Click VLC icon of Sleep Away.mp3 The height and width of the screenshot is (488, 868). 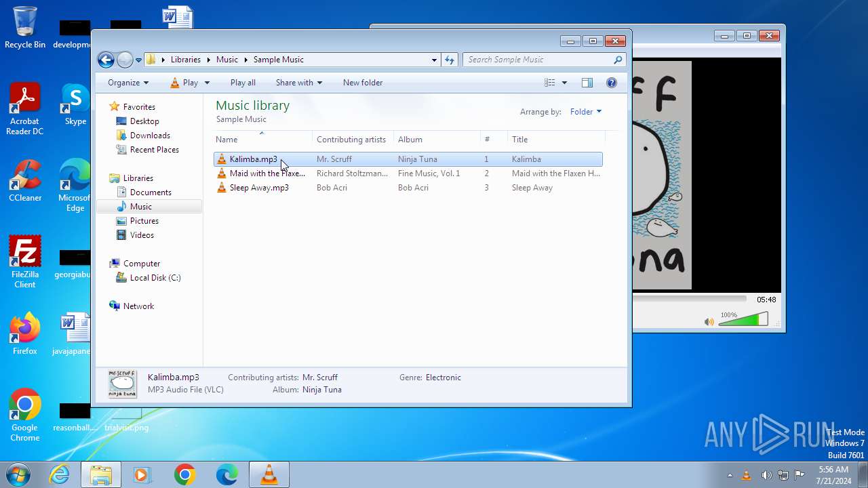222,188
